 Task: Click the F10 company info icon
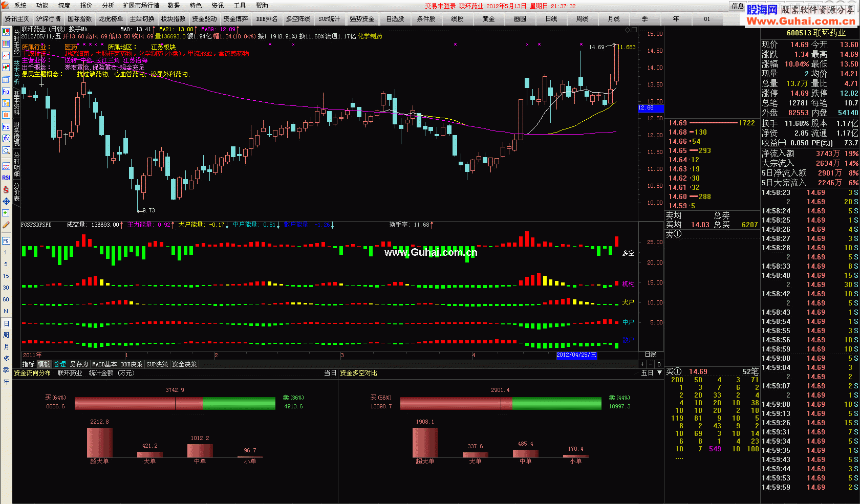click(x=6, y=91)
